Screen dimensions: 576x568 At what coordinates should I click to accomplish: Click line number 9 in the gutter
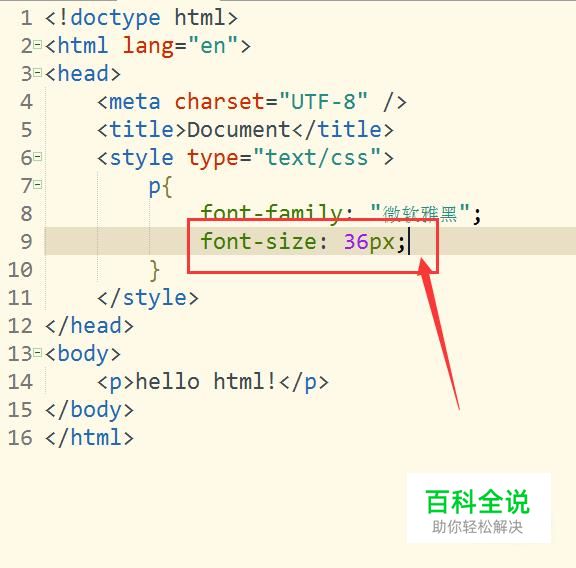click(26, 242)
